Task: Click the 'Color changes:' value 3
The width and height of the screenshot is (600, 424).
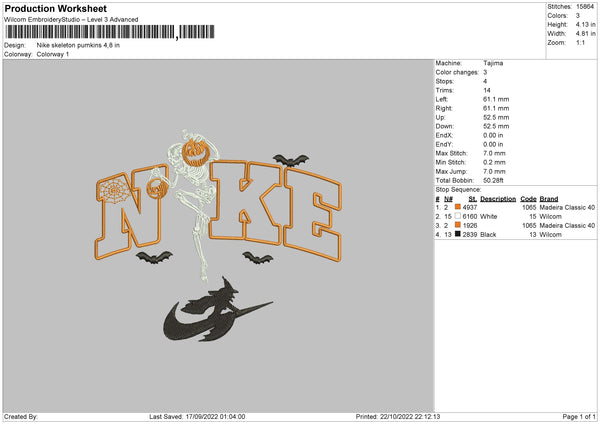Action: 485,72
